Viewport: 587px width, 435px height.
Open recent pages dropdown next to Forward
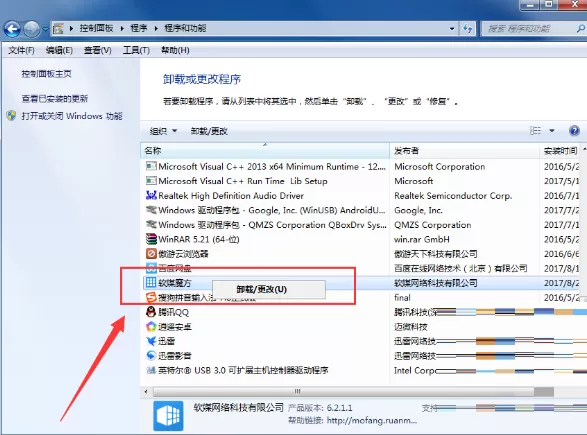pos(45,29)
